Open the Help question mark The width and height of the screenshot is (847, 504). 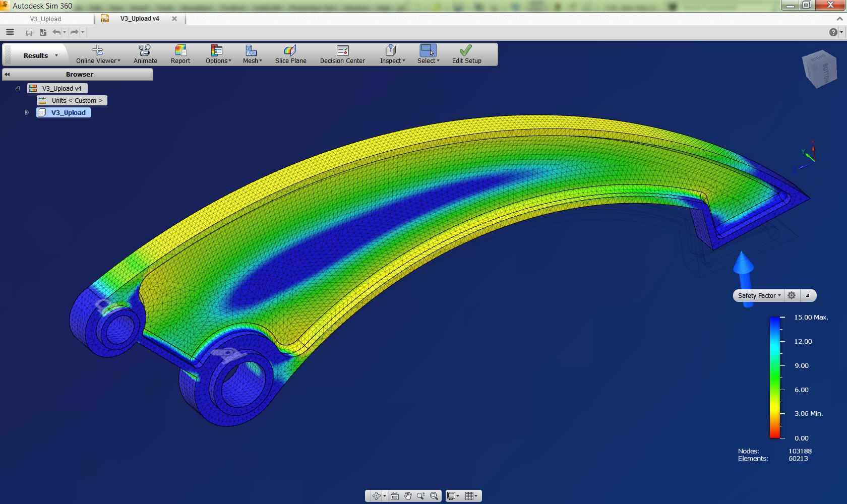[833, 32]
